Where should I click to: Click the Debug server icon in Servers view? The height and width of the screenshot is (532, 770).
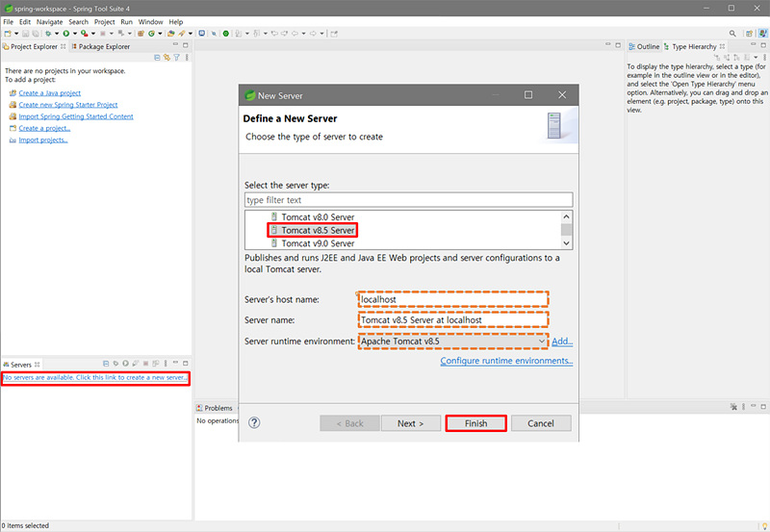click(115, 364)
